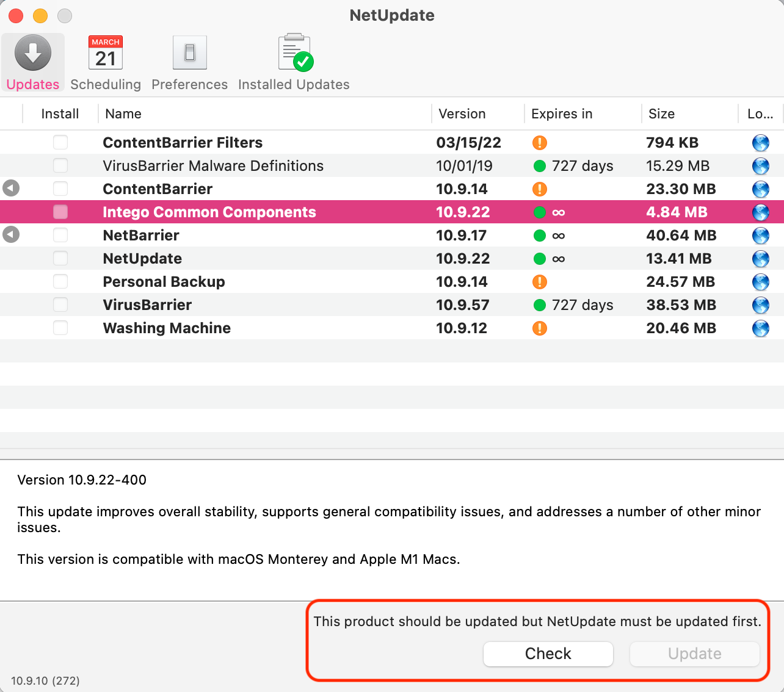The image size is (784, 692).
Task: Click 727 days for Malware Definitions
Action: tap(583, 166)
